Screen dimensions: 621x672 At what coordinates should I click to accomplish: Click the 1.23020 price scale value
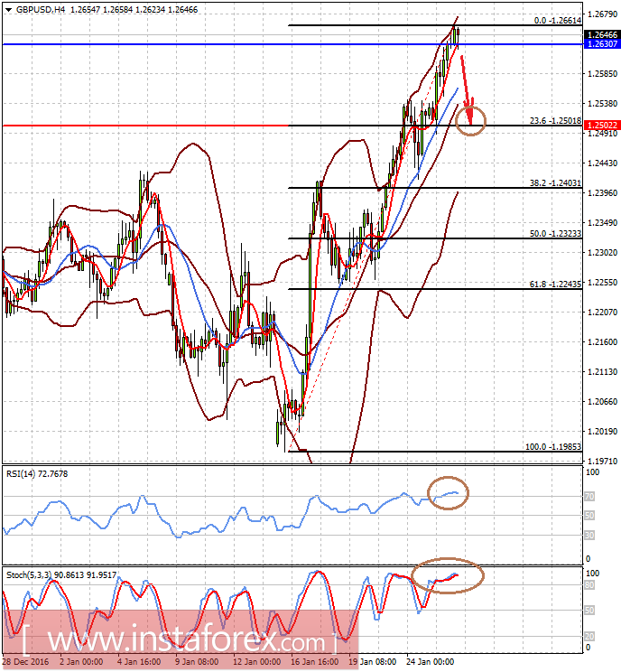[x=603, y=252]
